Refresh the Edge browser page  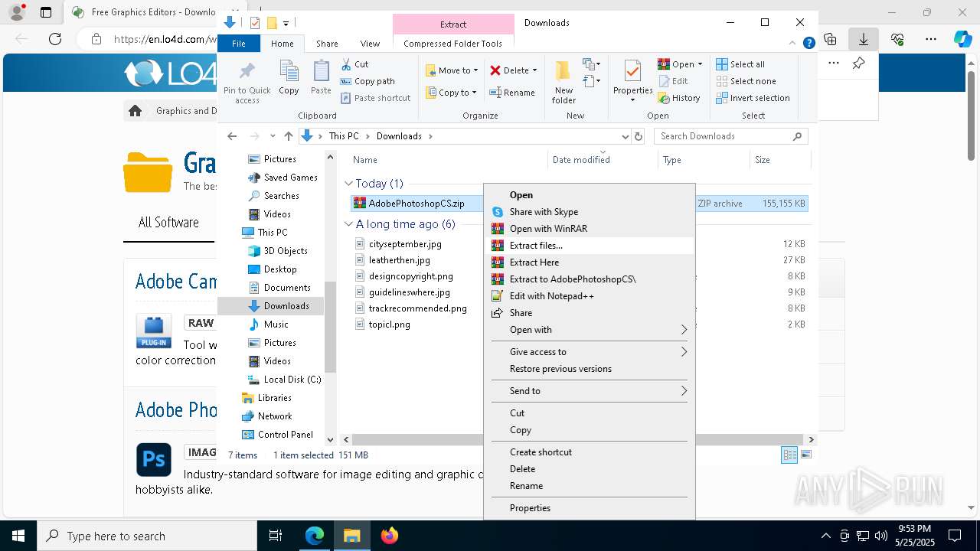[x=54, y=39]
